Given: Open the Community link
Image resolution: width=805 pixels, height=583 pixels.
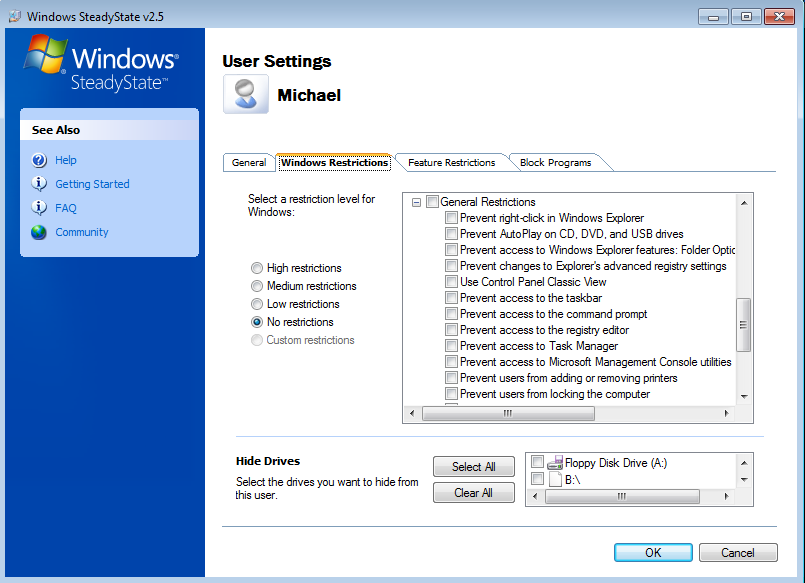Looking at the screenshot, I should [x=82, y=232].
